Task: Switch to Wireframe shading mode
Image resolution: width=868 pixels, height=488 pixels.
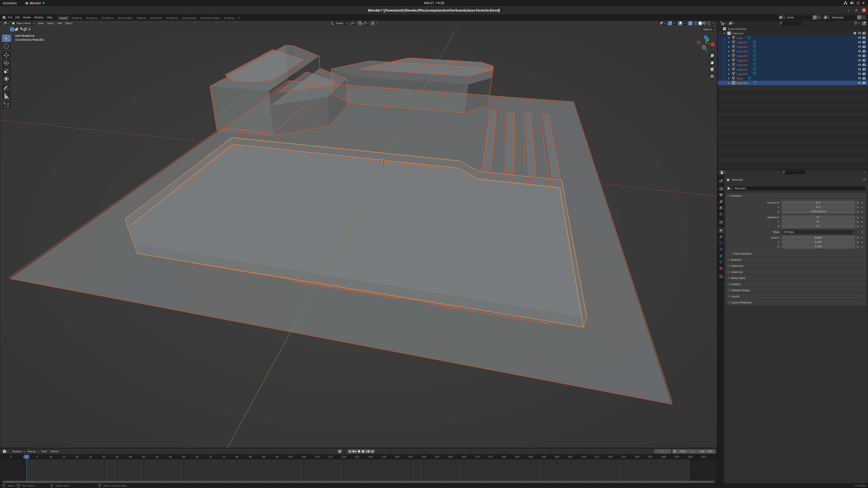Action: 696,23
